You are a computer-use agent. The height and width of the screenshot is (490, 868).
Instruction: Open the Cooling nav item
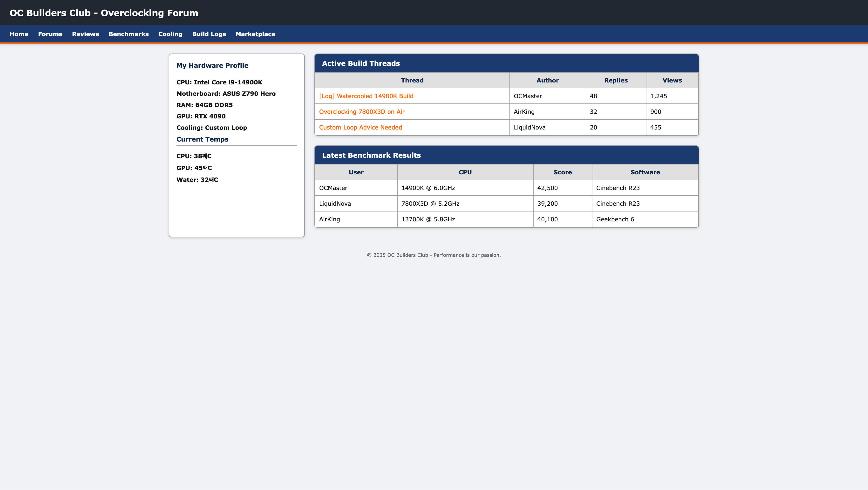pos(170,34)
